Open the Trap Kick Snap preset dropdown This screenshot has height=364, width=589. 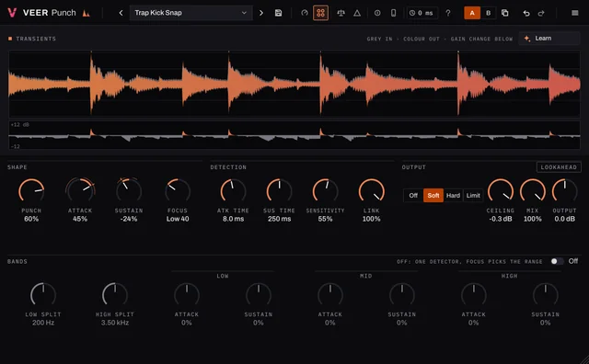click(191, 13)
